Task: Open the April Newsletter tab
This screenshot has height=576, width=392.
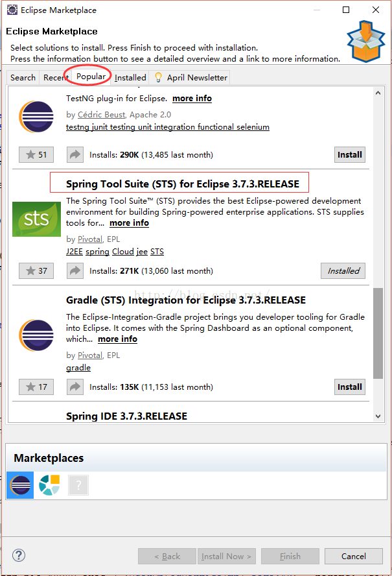Action: pos(190,77)
